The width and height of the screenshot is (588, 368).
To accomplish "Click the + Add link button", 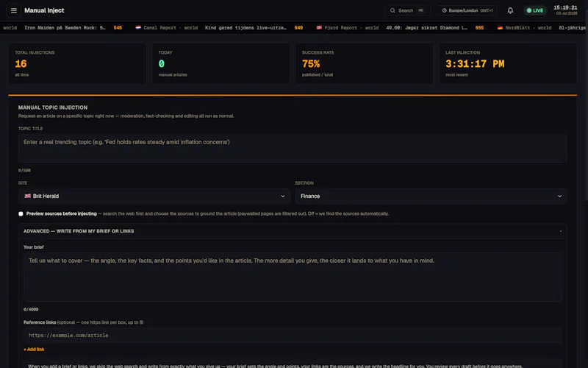I will pos(34,349).
